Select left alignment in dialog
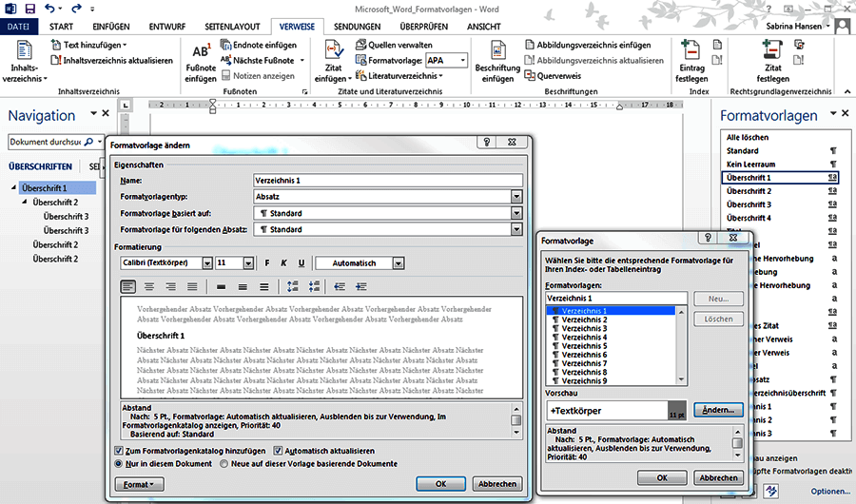Screen dimensions: 856x504 (x=128, y=286)
